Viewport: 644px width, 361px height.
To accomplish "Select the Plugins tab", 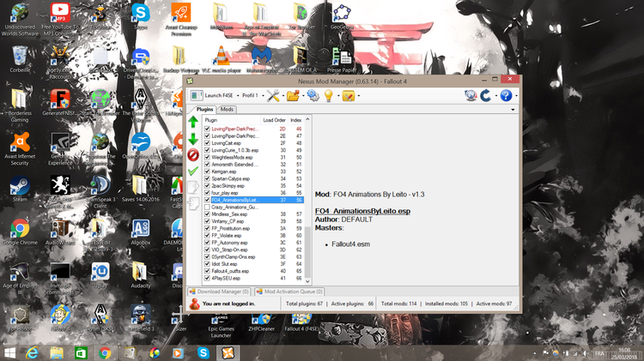I will click(x=204, y=109).
